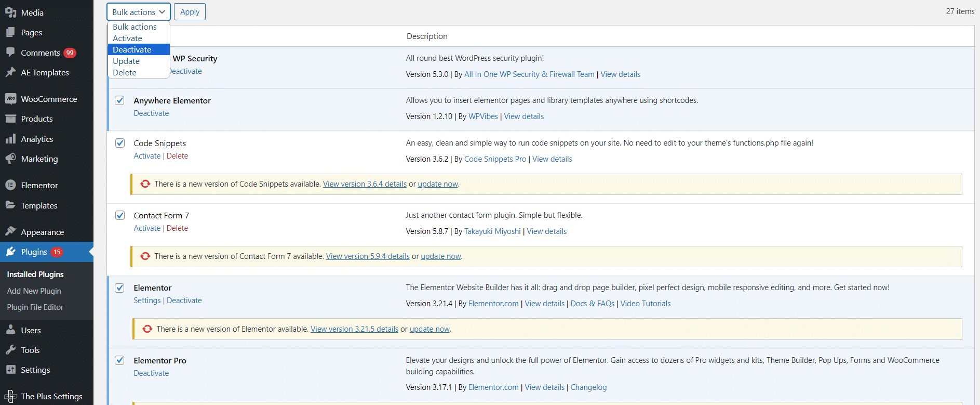980x405 pixels.
Task: View version 3.6.4 details link
Action: [x=365, y=184]
